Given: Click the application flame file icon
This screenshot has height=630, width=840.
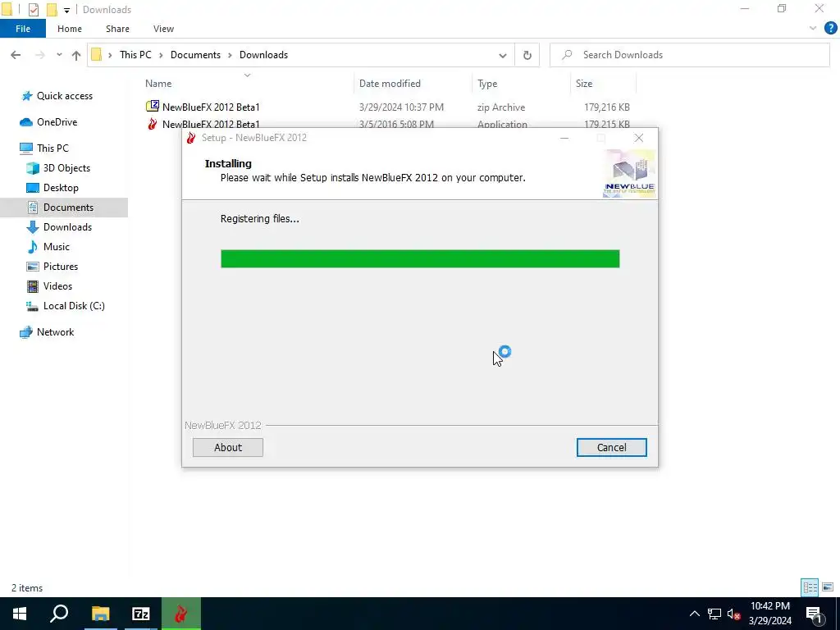Looking at the screenshot, I should pyautogui.click(x=152, y=124).
